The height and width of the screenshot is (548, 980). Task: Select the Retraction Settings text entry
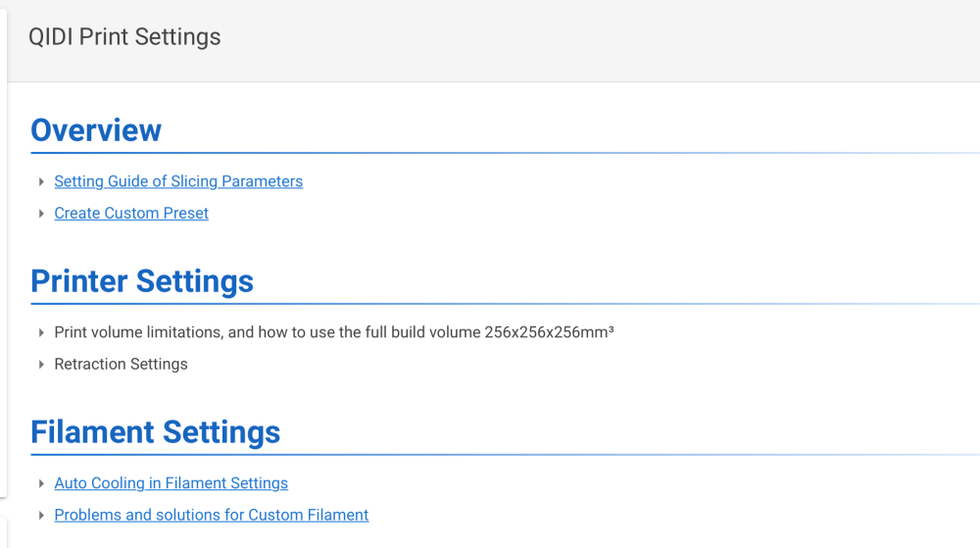pyautogui.click(x=121, y=364)
